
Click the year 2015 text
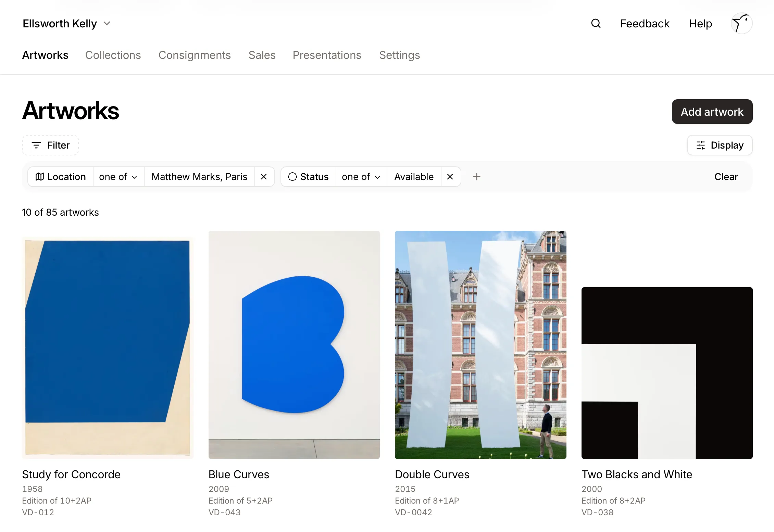[405, 489]
